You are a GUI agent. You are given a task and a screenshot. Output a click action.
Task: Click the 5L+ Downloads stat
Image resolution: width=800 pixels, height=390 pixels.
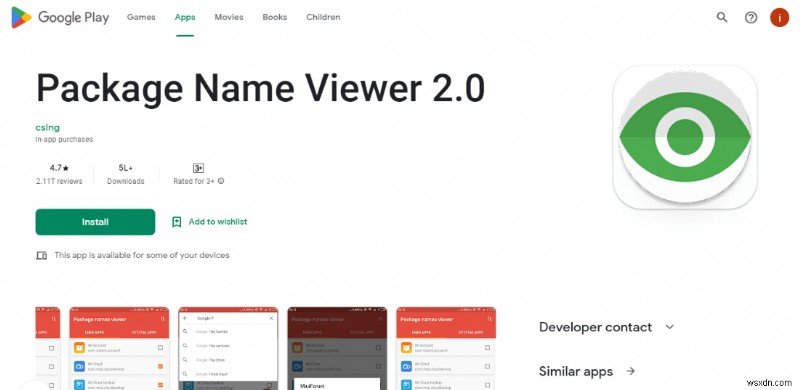click(x=126, y=174)
